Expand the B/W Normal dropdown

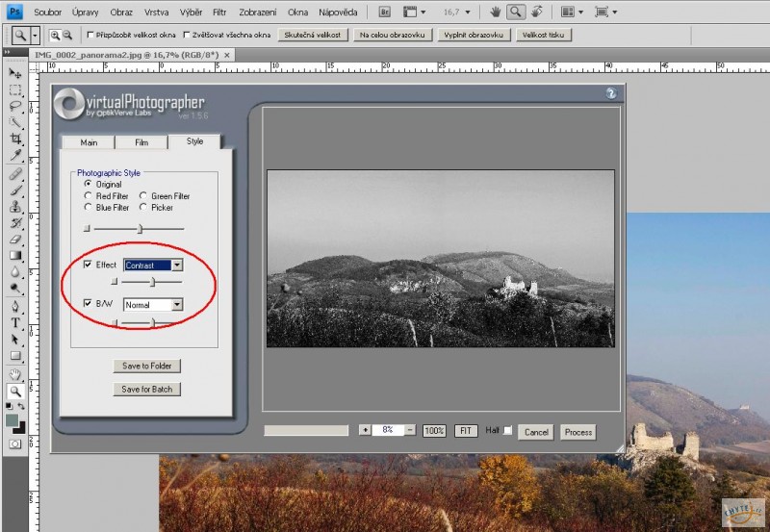coord(177,305)
